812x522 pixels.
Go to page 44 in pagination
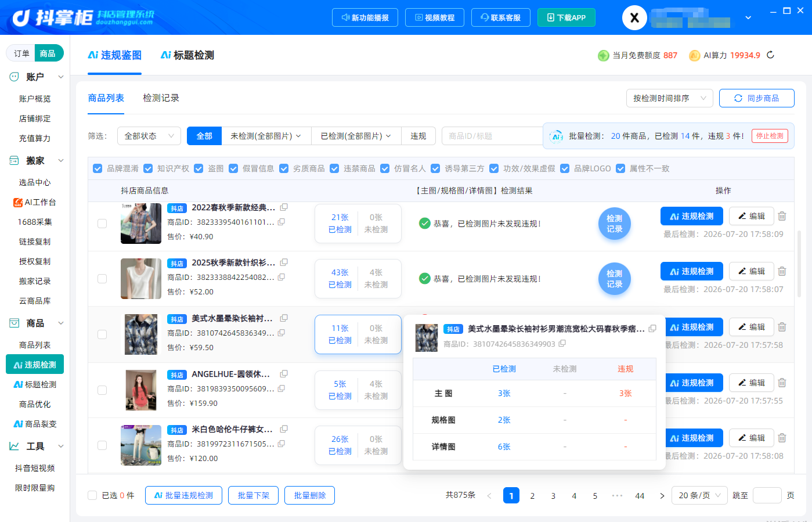coord(640,496)
